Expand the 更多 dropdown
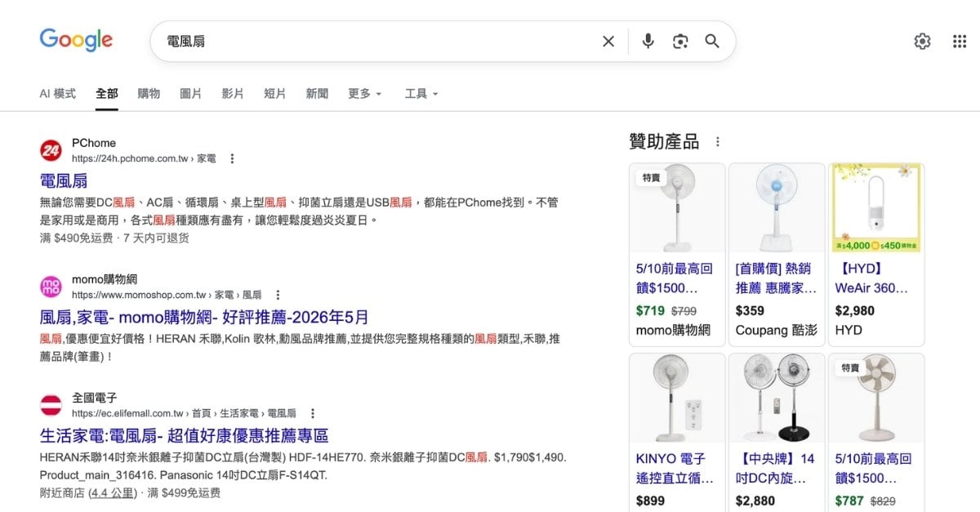The image size is (980, 512). click(x=364, y=94)
